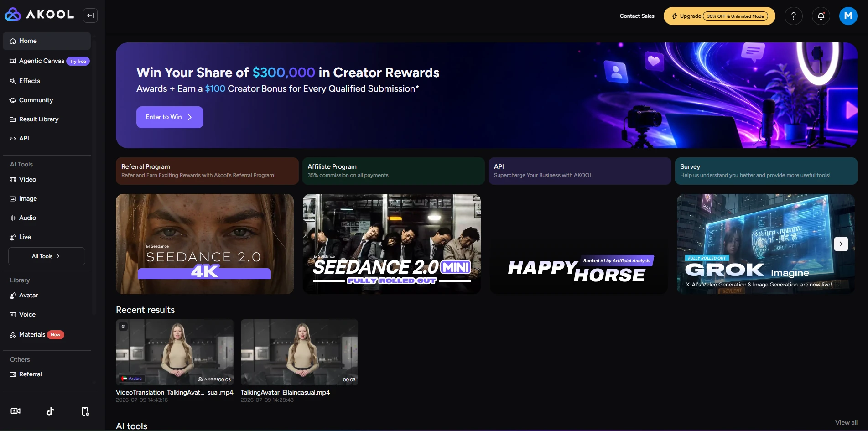868x431 pixels.
Task: Open the menu icon on the VideoTranslation thumbnail
Action: (123, 327)
